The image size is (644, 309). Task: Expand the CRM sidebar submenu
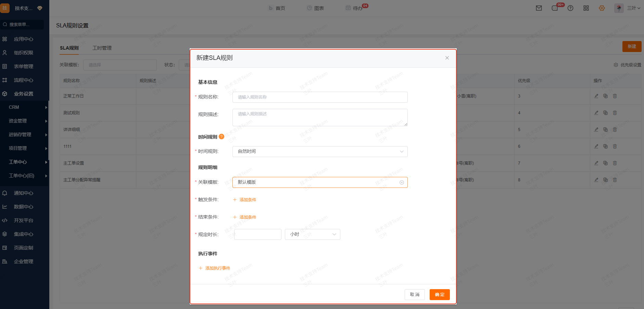24,107
